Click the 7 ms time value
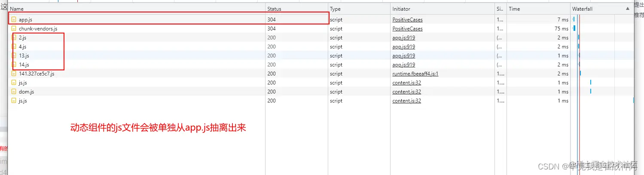Image resolution: width=644 pixels, height=175 pixels. 563,20
